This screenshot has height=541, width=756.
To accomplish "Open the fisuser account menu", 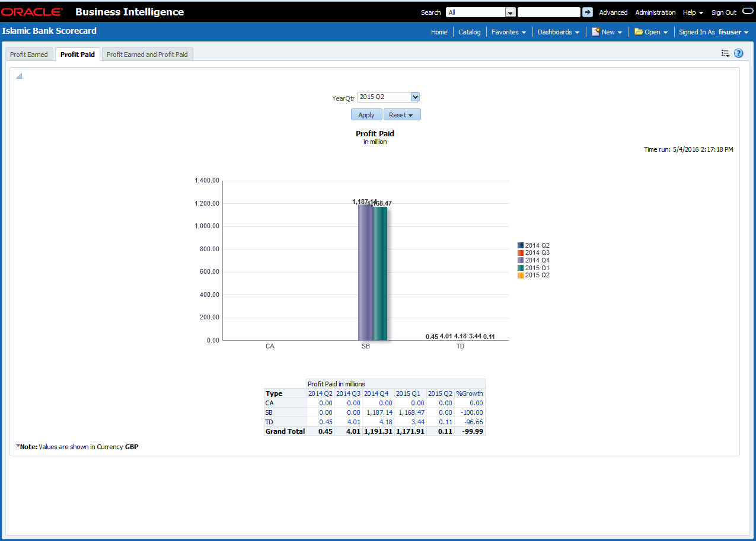I will [733, 32].
